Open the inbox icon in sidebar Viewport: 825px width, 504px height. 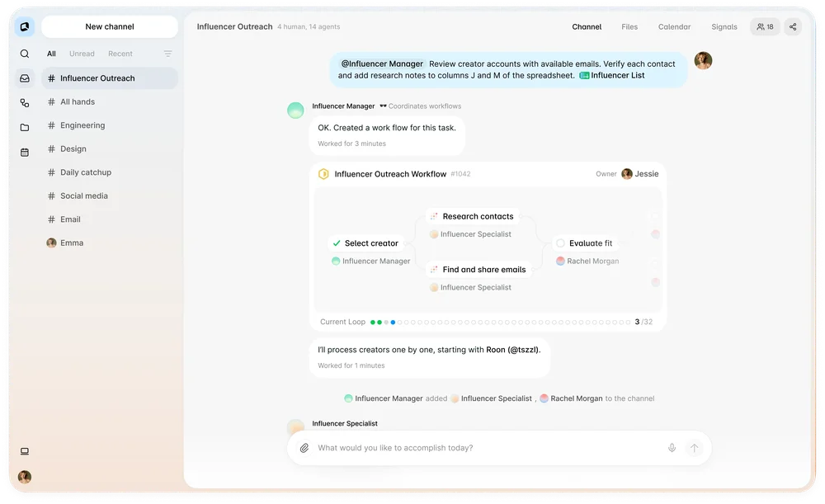pos(24,78)
